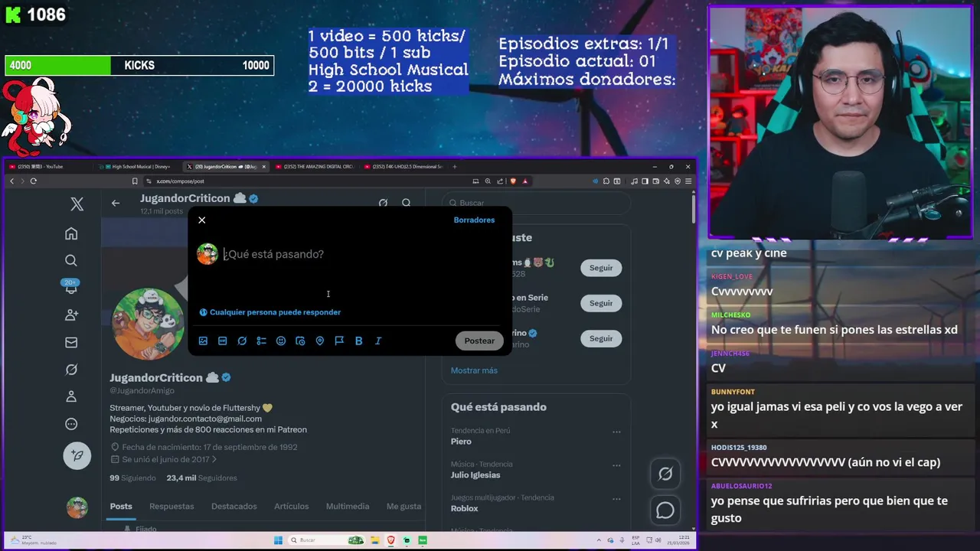This screenshot has width=980, height=551.
Task: Click the X logo home icon
Action: 77,204
